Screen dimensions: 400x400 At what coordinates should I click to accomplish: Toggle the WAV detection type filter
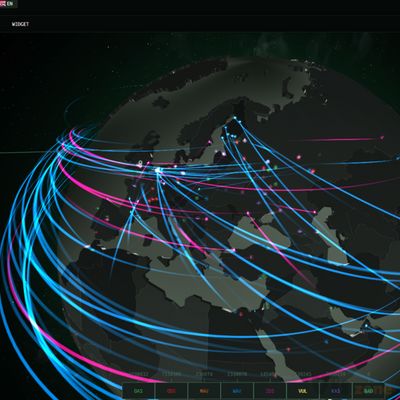click(x=237, y=391)
